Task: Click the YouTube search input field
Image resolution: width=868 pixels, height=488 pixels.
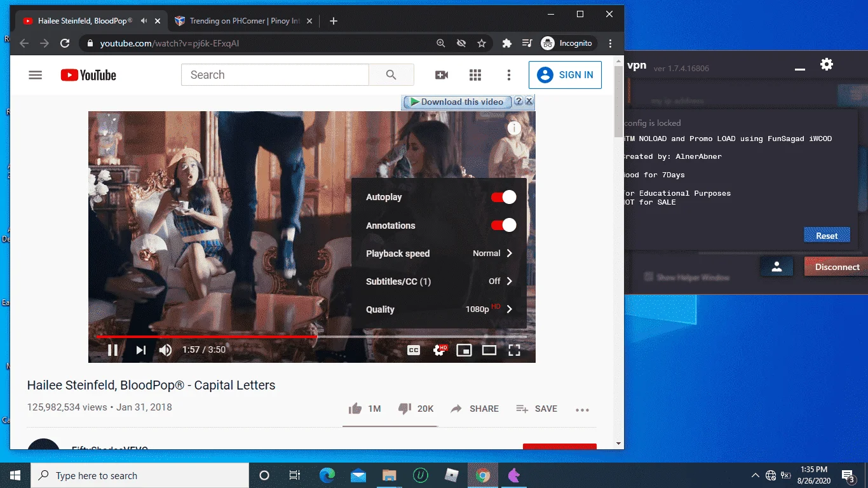Action: (x=275, y=75)
